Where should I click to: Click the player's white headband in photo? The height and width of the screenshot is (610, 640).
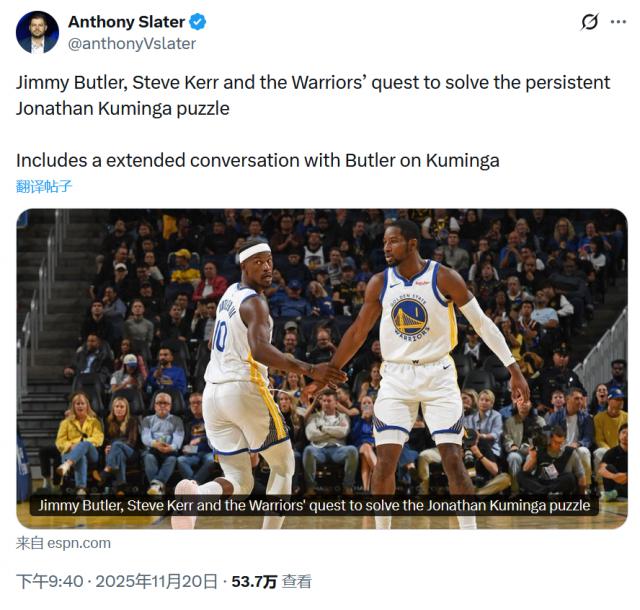tap(254, 252)
